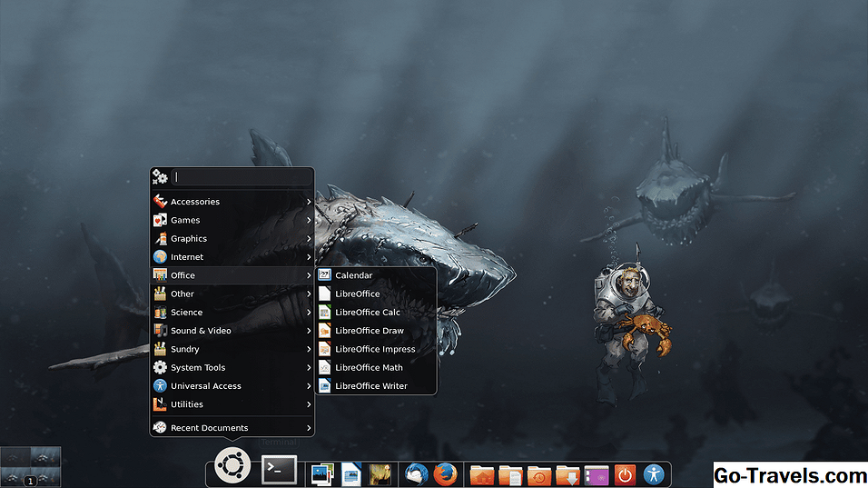Expand the Graphics category arrow
This screenshot has height=488, width=868.
point(309,238)
